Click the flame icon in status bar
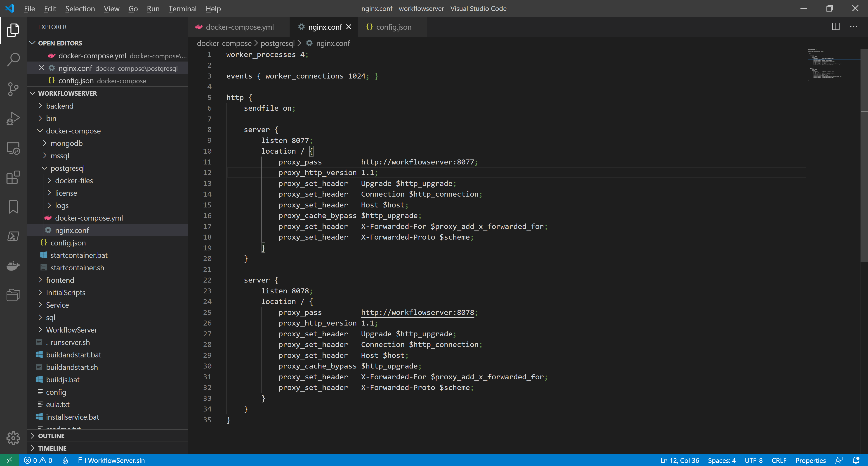Screen dimensions: 868x466 tap(65, 460)
